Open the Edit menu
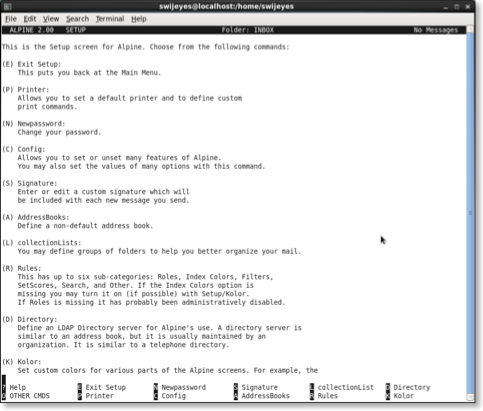 pos(30,19)
